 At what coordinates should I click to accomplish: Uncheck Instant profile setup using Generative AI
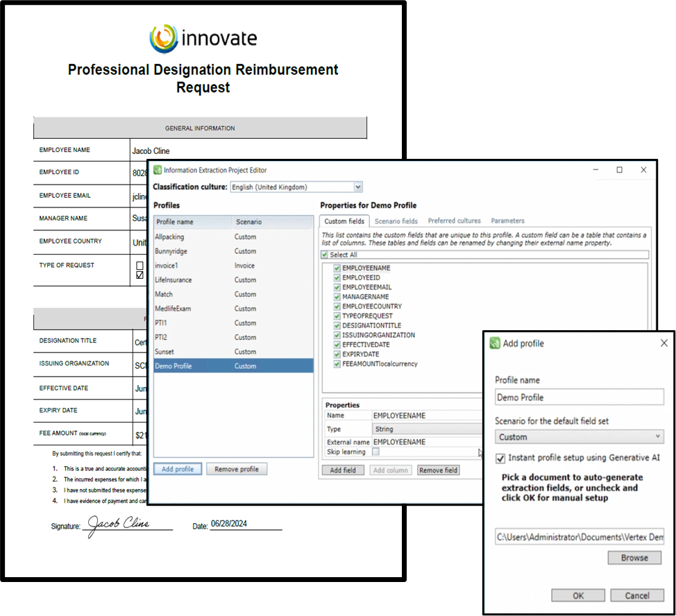[x=500, y=458]
